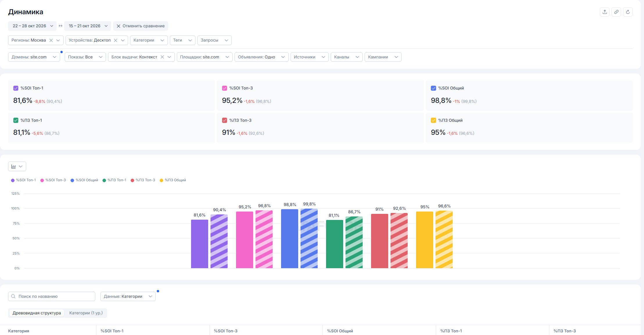This screenshot has width=644, height=335.
Task: Open Площадки: site.com dropdown
Action: 205,57
